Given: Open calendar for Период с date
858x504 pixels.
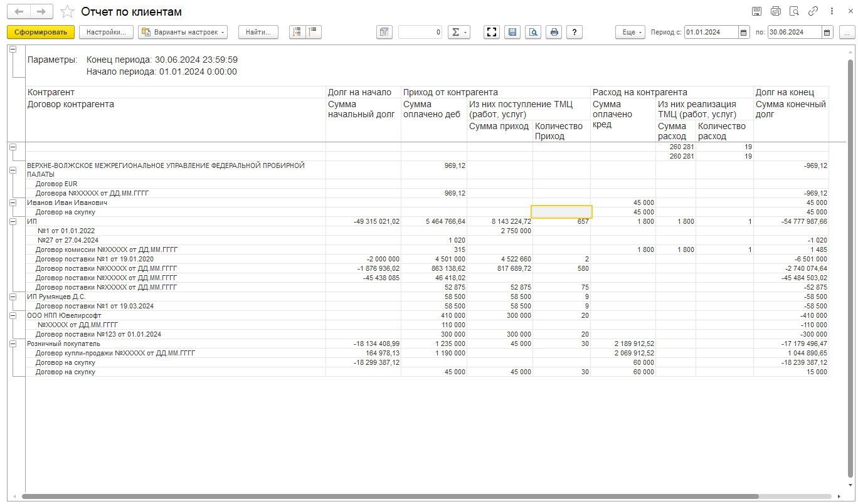Looking at the screenshot, I should [x=744, y=32].
